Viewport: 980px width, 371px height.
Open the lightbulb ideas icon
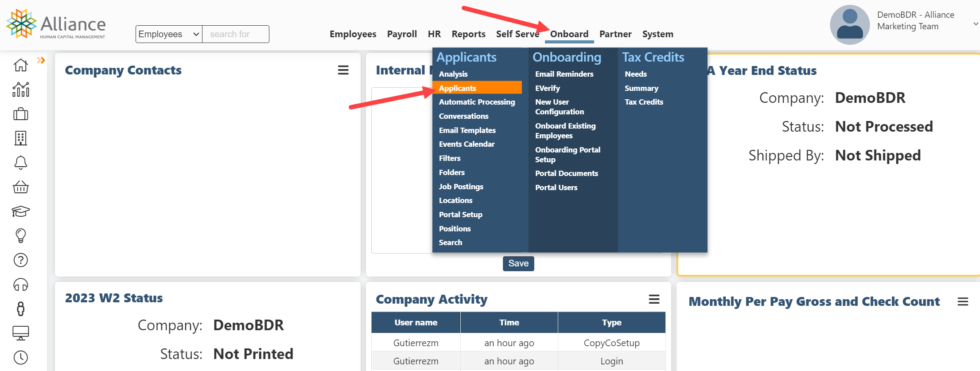(20, 235)
